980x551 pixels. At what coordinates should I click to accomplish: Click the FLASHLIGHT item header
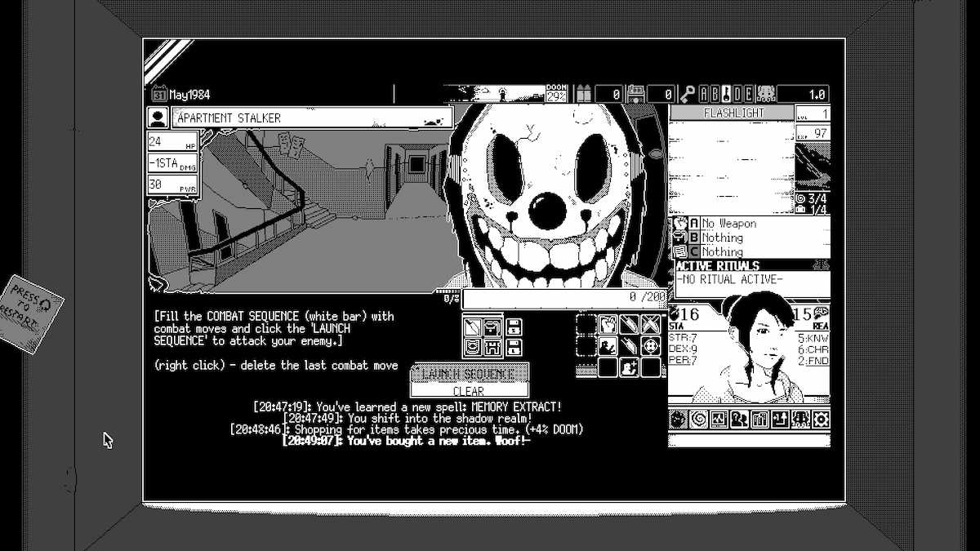732,113
